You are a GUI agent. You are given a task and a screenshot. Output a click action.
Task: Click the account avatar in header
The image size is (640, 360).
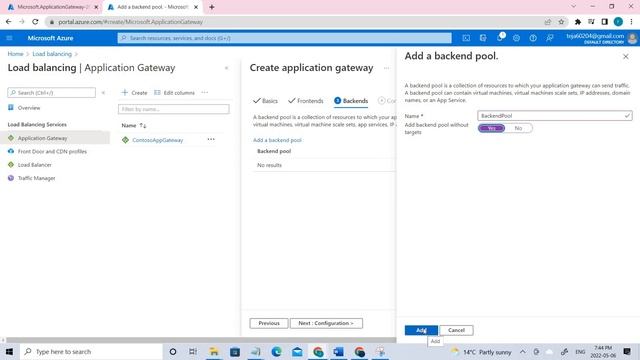(x=632, y=38)
